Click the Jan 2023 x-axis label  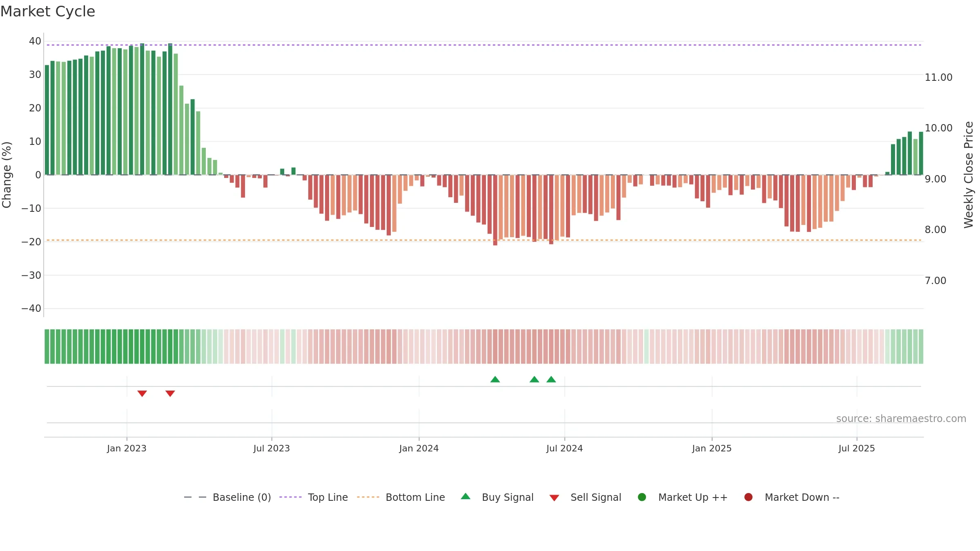(x=127, y=448)
